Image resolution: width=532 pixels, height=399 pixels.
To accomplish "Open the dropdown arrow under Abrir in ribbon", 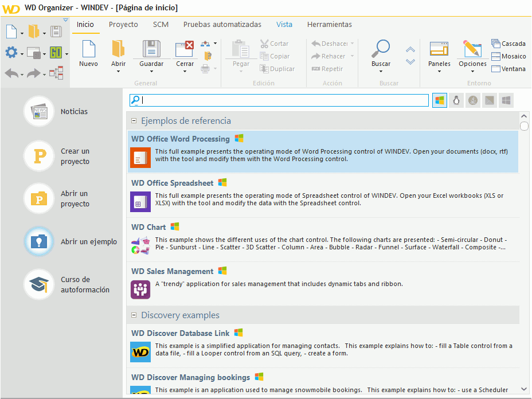I will [x=118, y=72].
